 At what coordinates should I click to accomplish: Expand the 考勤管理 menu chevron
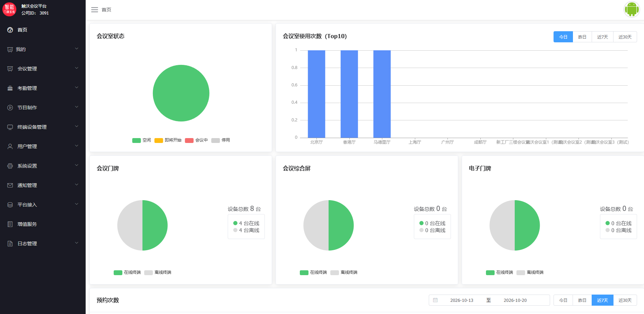click(x=77, y=88)
